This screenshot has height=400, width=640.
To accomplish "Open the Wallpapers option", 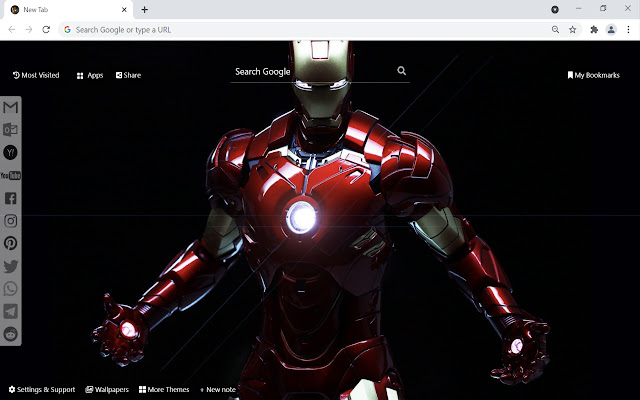I will click(107, 389).
